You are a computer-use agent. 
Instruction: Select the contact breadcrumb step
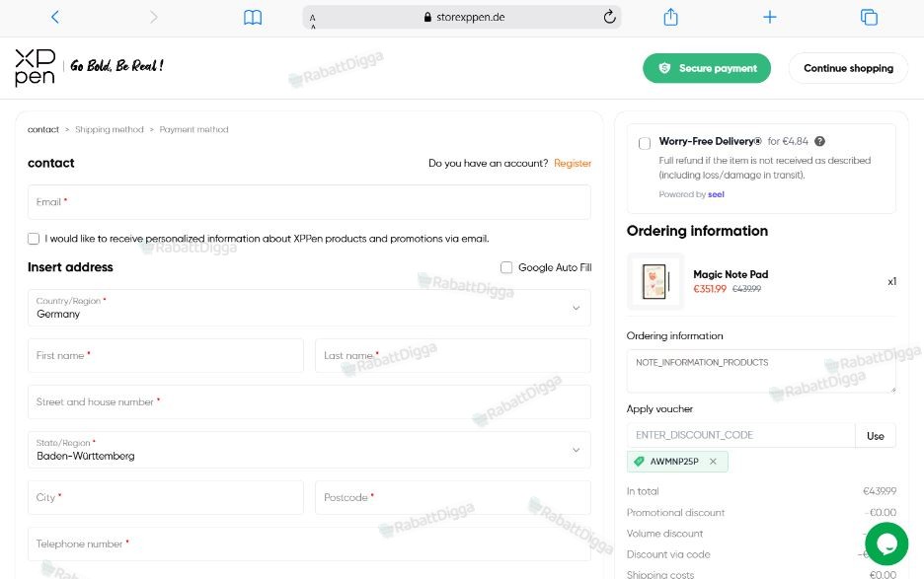(x=43, y=129)
